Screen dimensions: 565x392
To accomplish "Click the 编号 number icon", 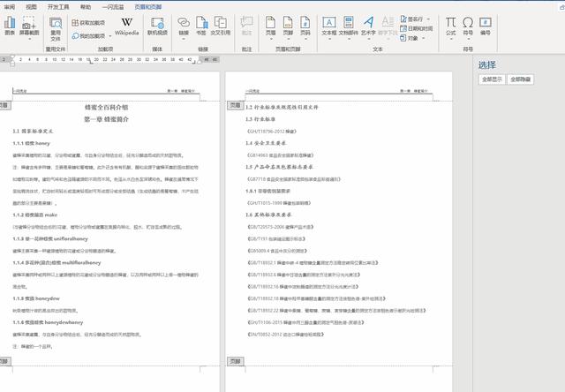I will [486, 26].
